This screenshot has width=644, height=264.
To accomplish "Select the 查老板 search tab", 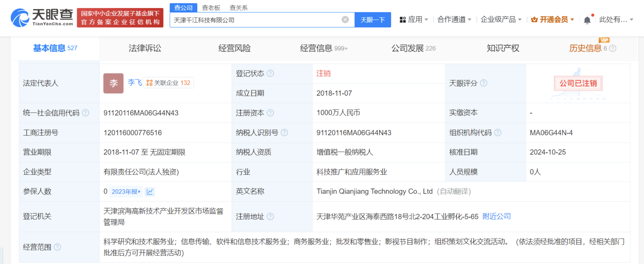I will pos(211,8).
